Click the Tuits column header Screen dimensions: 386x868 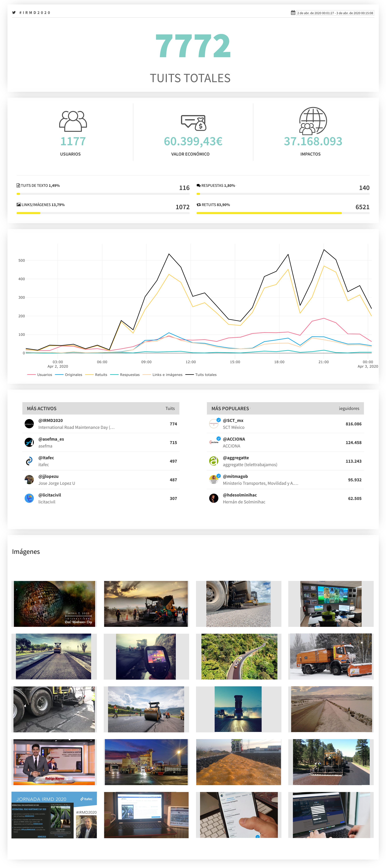[170, 408]
